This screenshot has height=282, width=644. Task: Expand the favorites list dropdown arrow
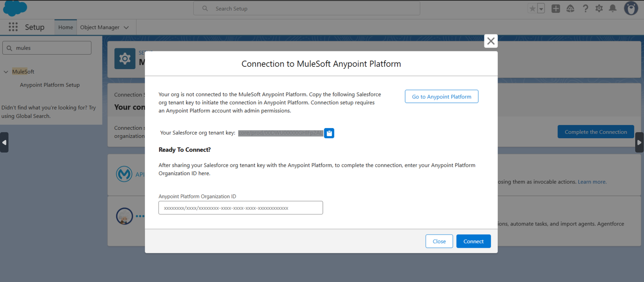click(x=541, y=9)
